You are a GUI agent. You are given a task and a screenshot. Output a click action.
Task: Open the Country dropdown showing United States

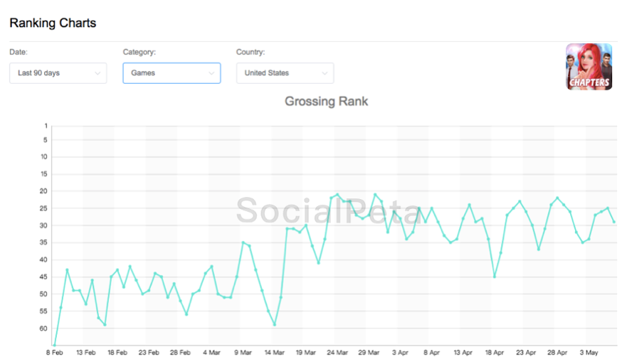(284, 73)
